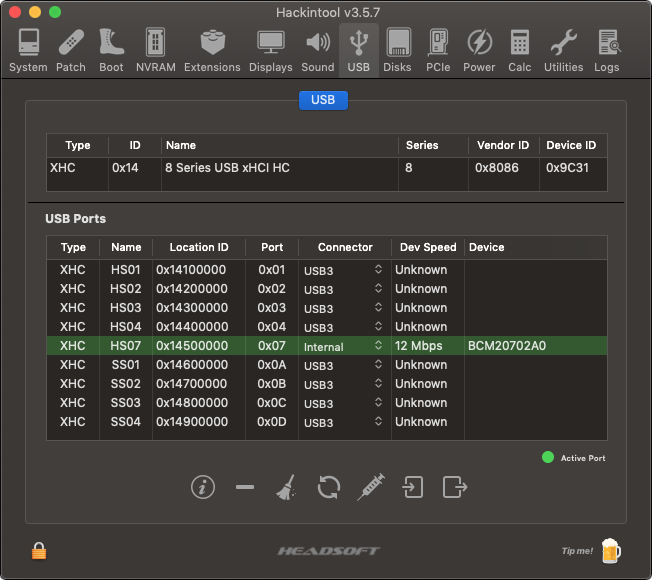Open connector dropdown for HS01
The height and width of the screenshot is (580, 652).
(343, 270)
